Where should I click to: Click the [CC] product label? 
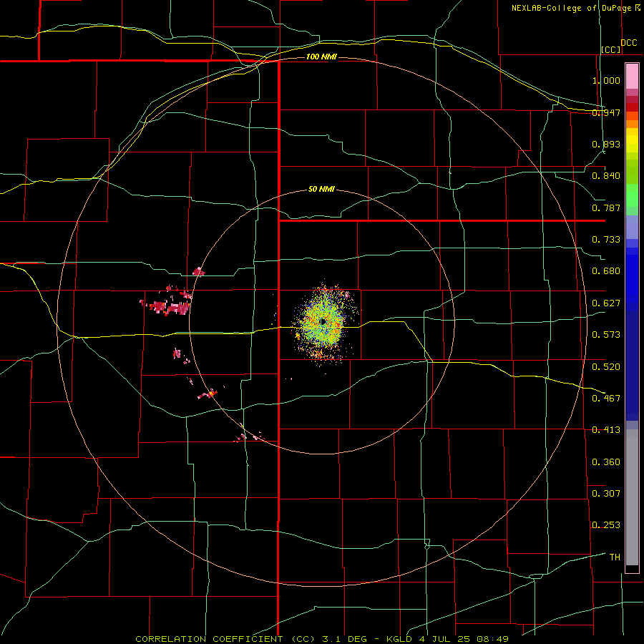pos(611,49)
